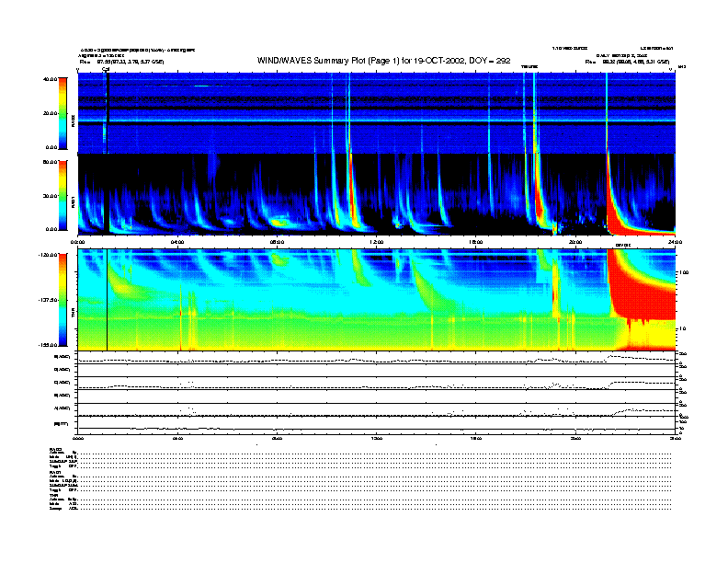
Task: Click the -137.50 value on TNR scale
Action: (48, 300)
